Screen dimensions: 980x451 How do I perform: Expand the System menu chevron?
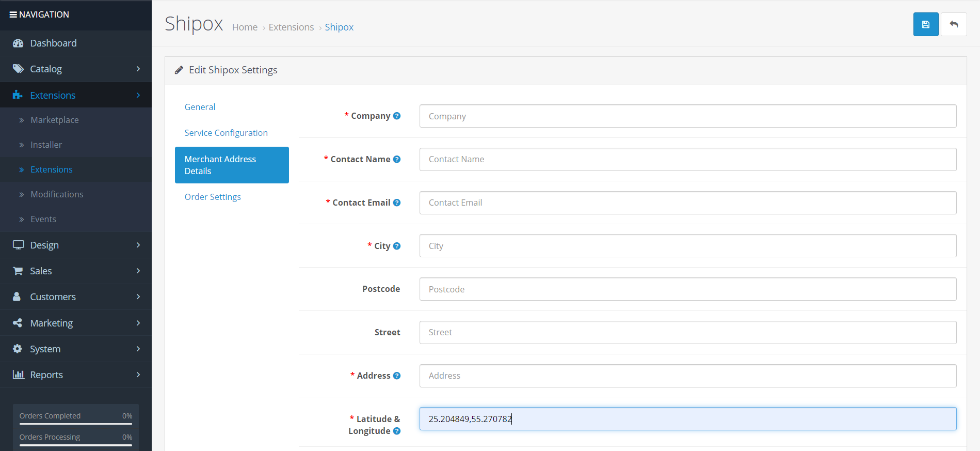(x=138, y=349)
